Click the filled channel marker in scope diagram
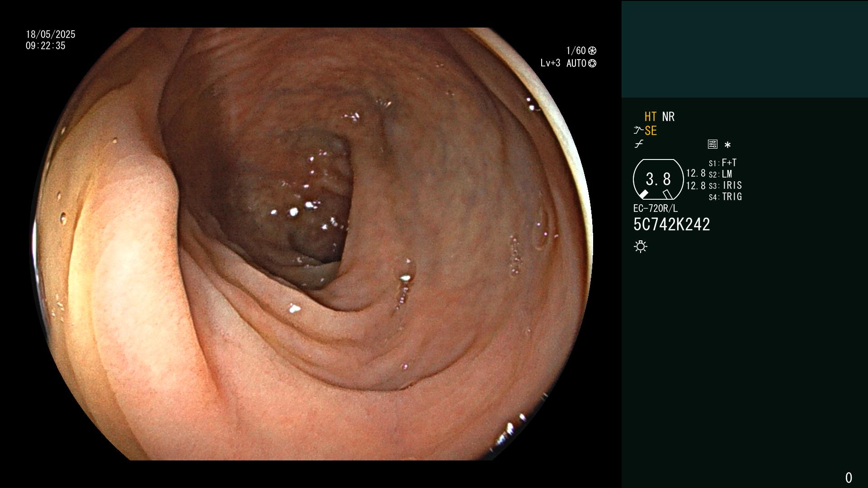Viewport: 868px width, 488px height. click(x=643, y=194)
